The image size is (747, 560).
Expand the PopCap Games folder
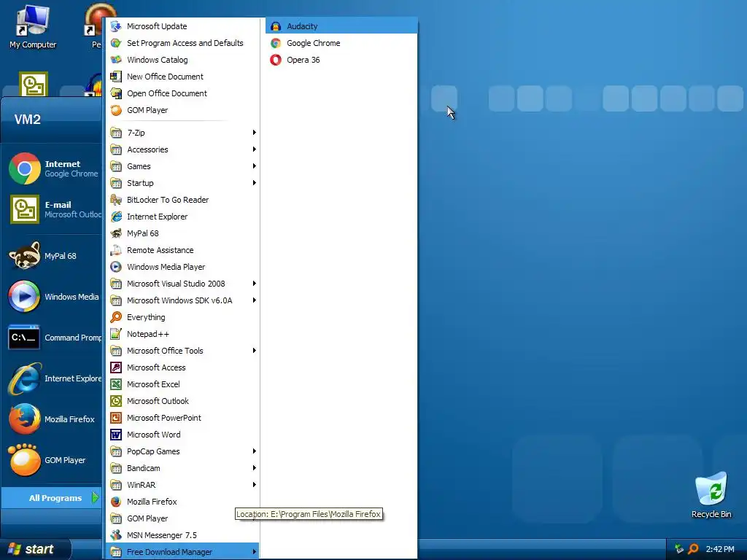pos(183,451)
